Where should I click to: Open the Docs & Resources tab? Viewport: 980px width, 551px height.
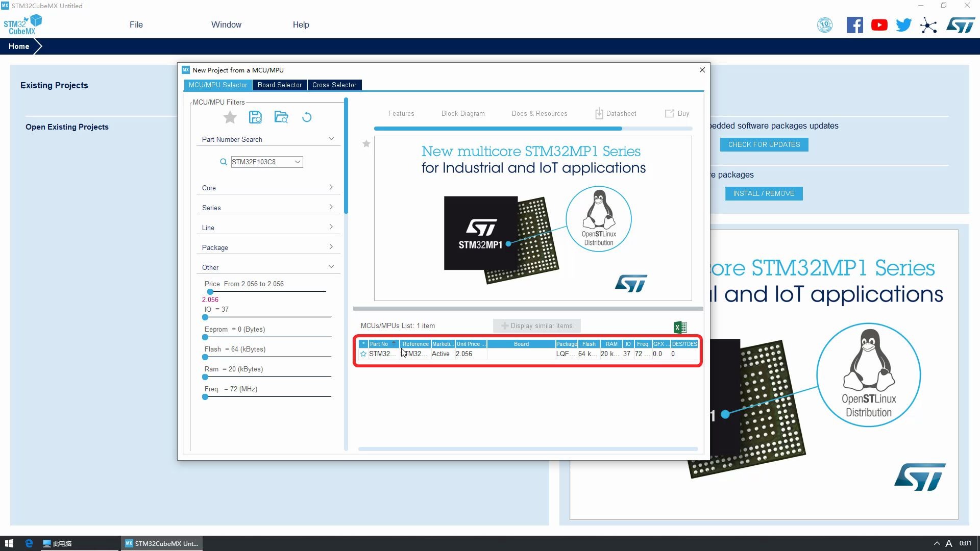point(540,113)
